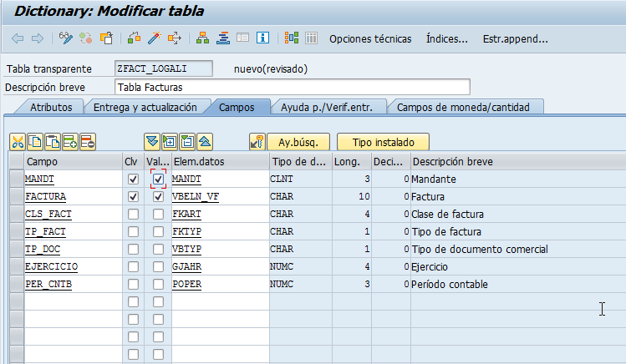
Task: Click the ZFACT_LOGALI table name field
Action: tap(163, 68)
